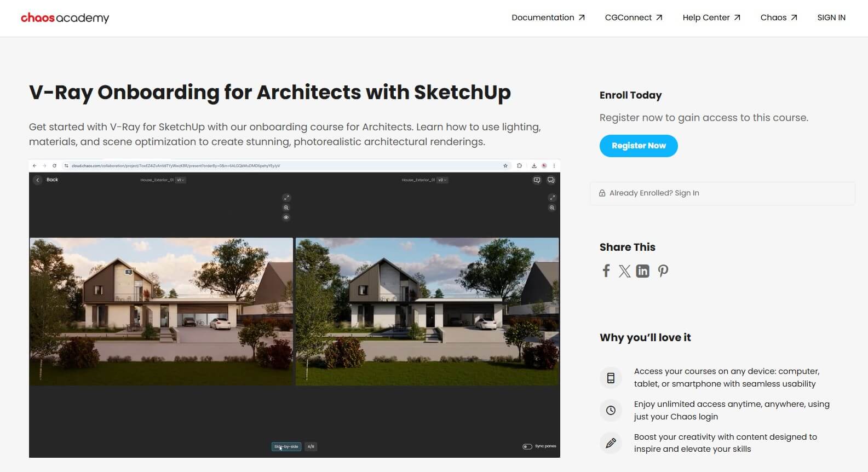Select Side-by-side view mode in preview
This screenshot has width=868, height=472.
tap(286, 447)
